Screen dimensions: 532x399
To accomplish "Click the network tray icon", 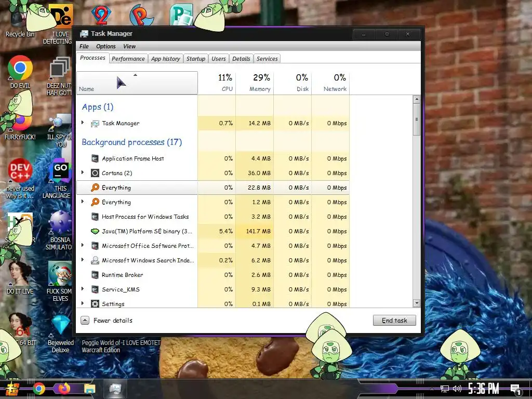I will [445, 389].
